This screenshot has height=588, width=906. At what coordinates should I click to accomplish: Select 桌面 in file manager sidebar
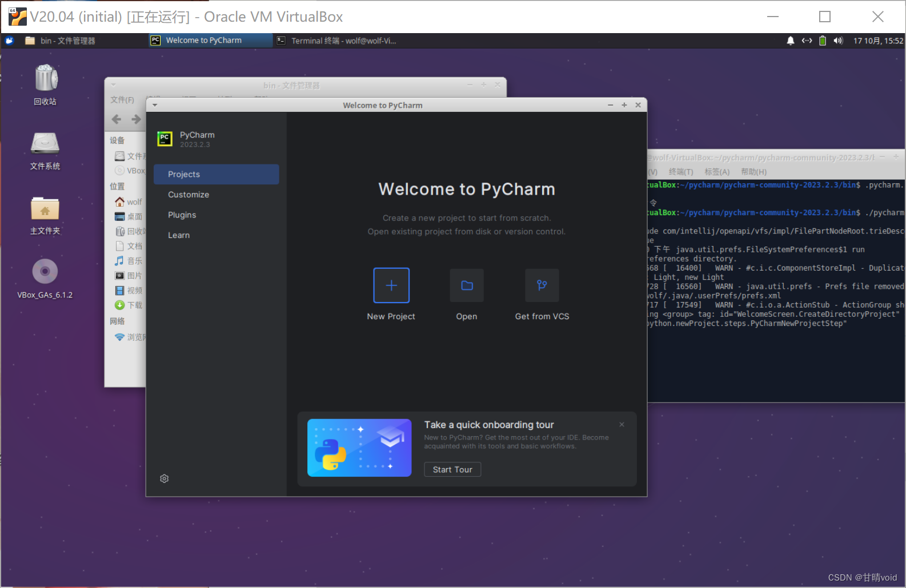[x=129, y=217]
